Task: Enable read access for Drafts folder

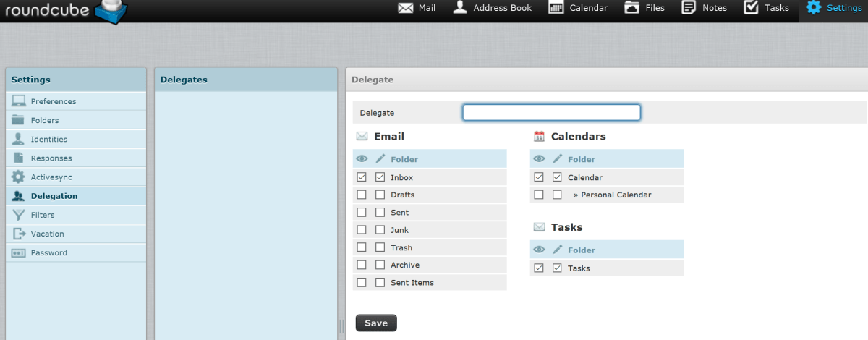Action: (362, 195)
